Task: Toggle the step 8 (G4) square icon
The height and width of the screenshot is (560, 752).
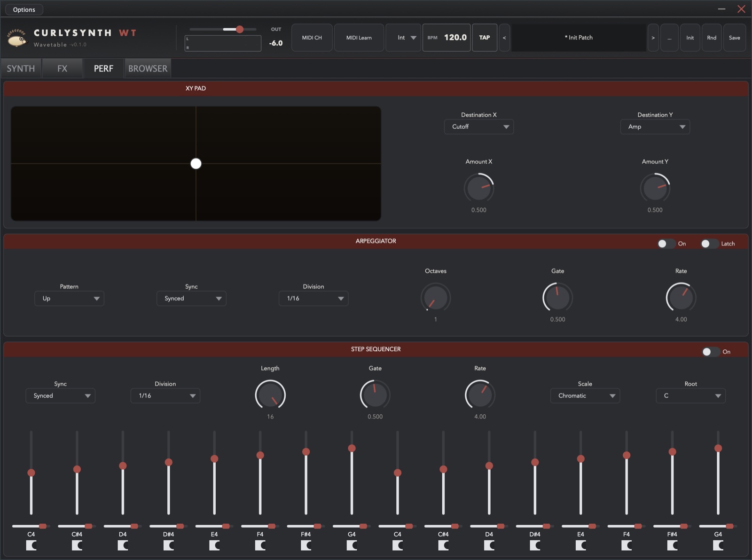Action: [352, 545]
